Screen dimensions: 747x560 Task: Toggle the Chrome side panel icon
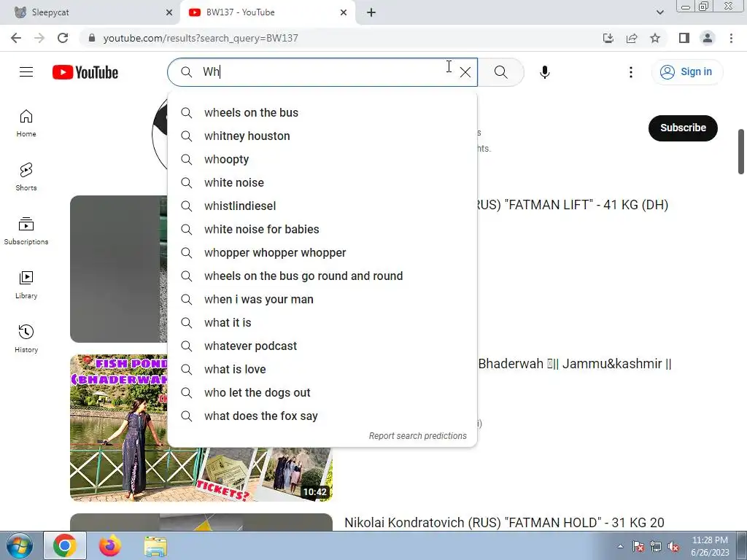(684, 38)
